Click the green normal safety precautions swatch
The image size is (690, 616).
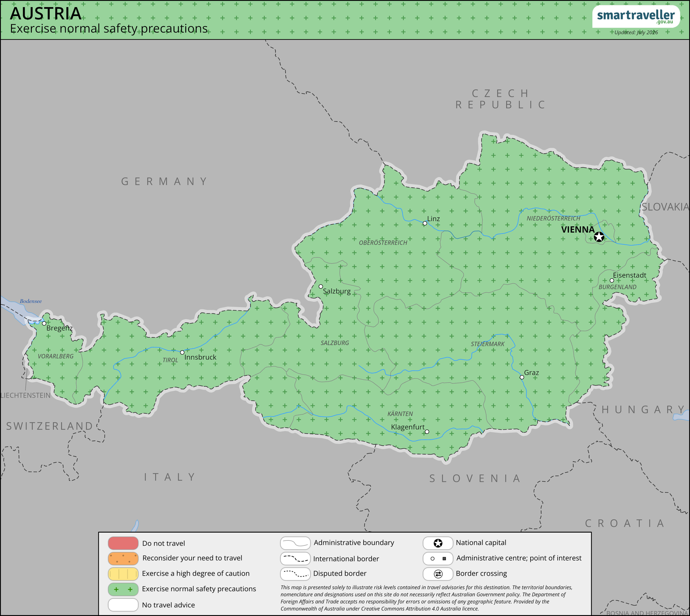[x=123, y=589]
